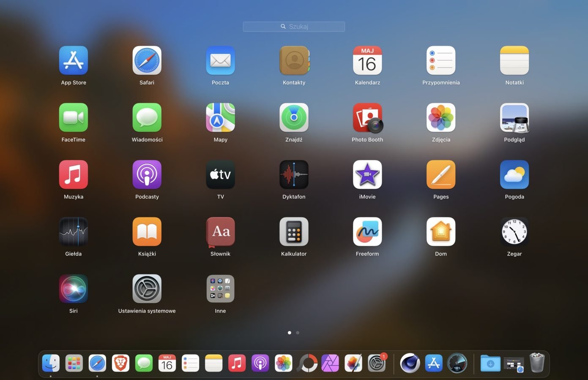Open Messages from the Dock
This screenshot has height=380, width=588.
[144, 363]
